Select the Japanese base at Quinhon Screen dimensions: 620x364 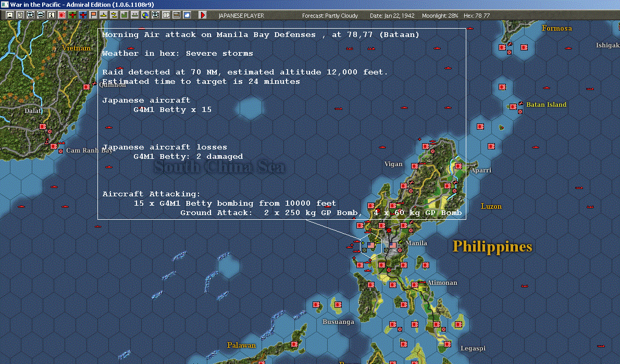86,87
